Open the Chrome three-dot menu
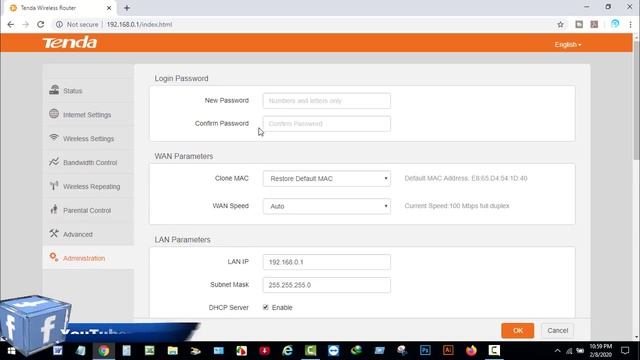Viewport: 640px width, 360px height. pyautogui.click(x=630, y=24)
